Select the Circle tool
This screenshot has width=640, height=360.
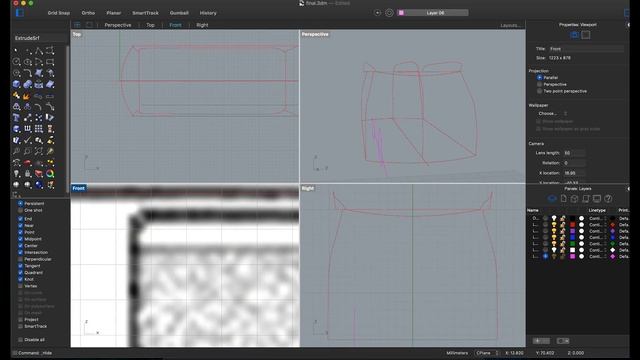click(x=16, y=62)
